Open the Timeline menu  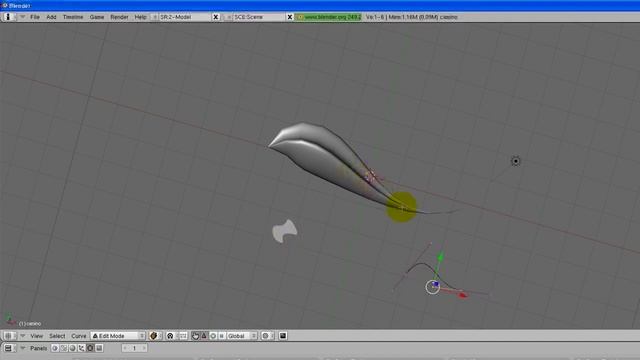click(x=73, y=17)
